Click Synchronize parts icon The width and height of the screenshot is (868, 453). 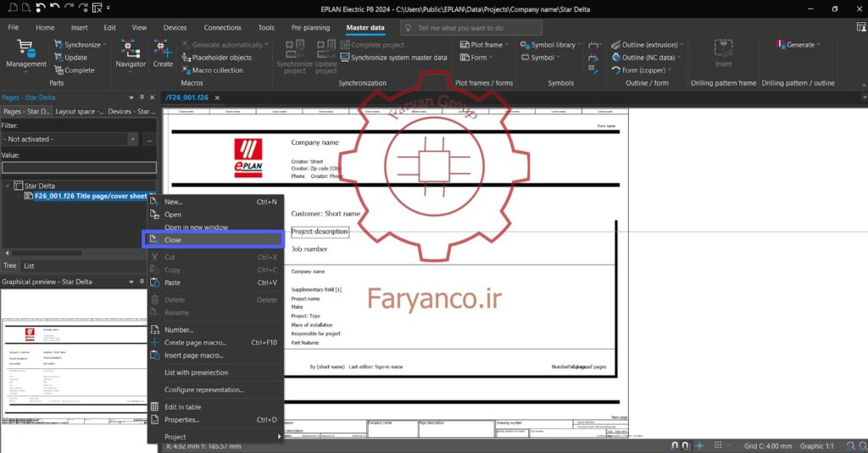coord(58,44)
